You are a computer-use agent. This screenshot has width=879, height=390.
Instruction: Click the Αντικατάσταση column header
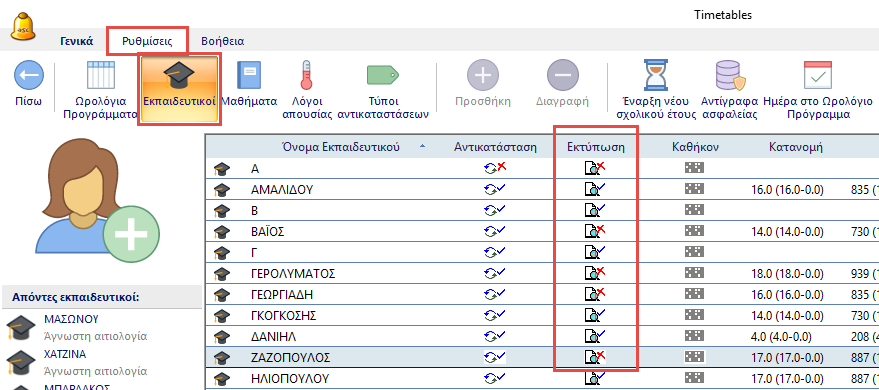(495, 147)
